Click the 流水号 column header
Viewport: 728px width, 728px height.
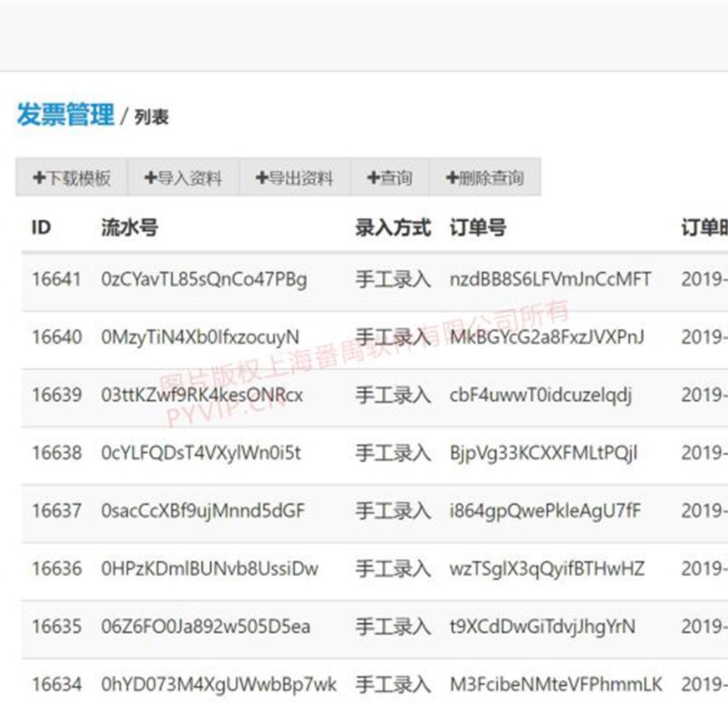point(129,227)
